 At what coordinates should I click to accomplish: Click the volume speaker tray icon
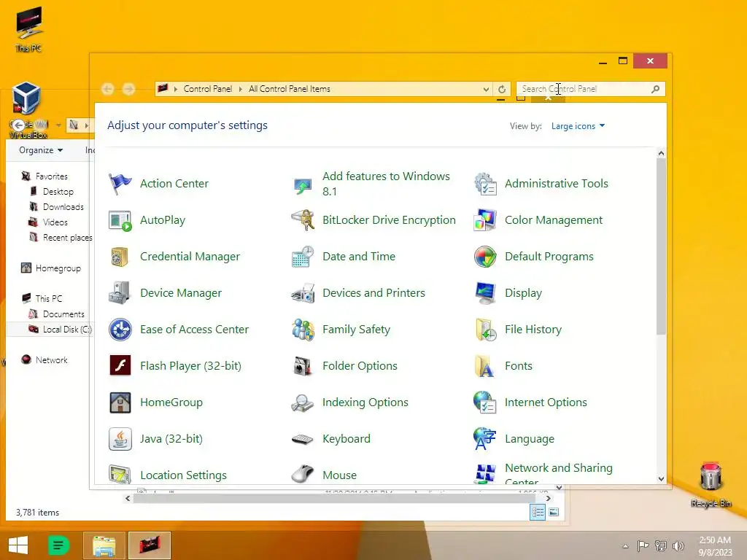tap(678, 545)
